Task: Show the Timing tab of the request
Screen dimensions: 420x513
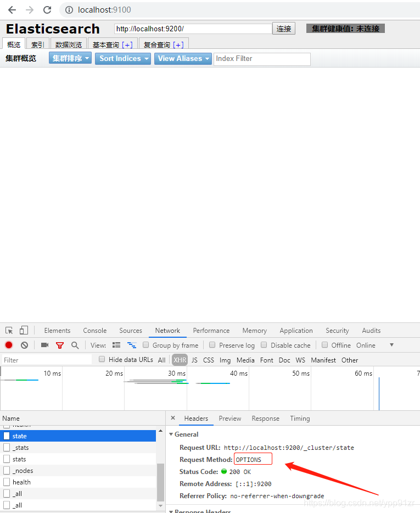Action: click(x=300, y=419)
